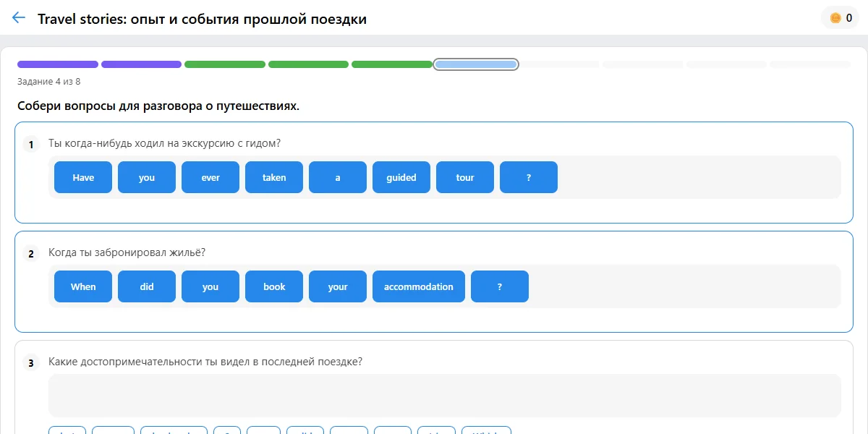Click the question mark chip after "accommodation"
The height and width of the screenshot is (434, 868).
[x=500, y=286]
